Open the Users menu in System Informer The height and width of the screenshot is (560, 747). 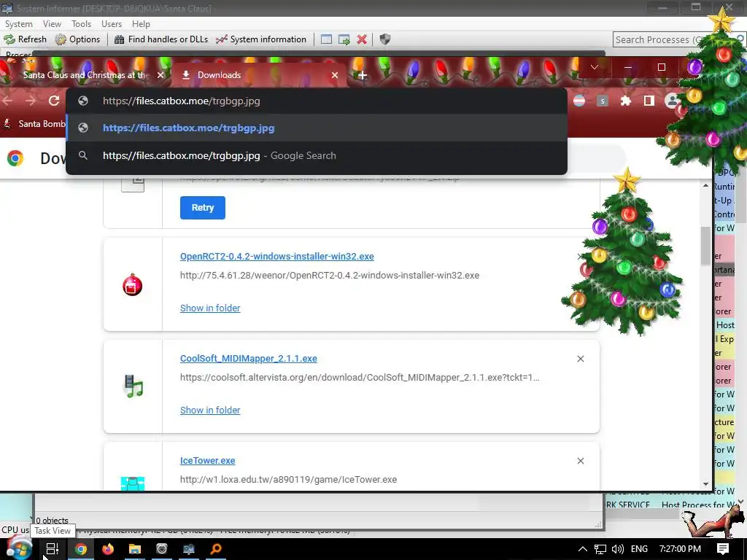112,24
